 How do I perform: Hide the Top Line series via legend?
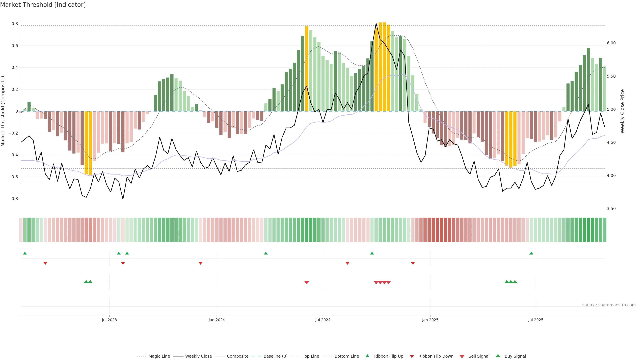pyautogui.click(x=311, y=356)
